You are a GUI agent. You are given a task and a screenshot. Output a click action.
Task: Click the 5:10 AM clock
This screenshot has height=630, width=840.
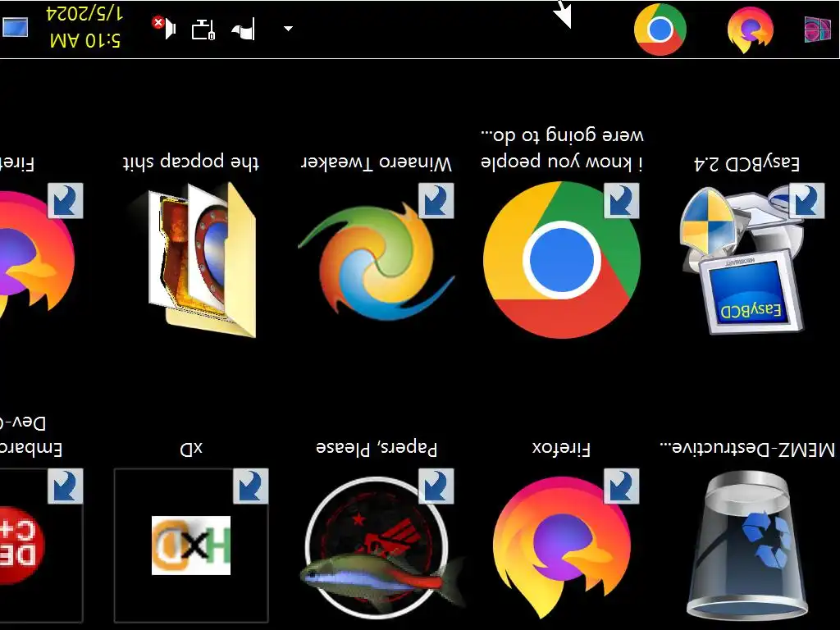[x=84, y=40]
